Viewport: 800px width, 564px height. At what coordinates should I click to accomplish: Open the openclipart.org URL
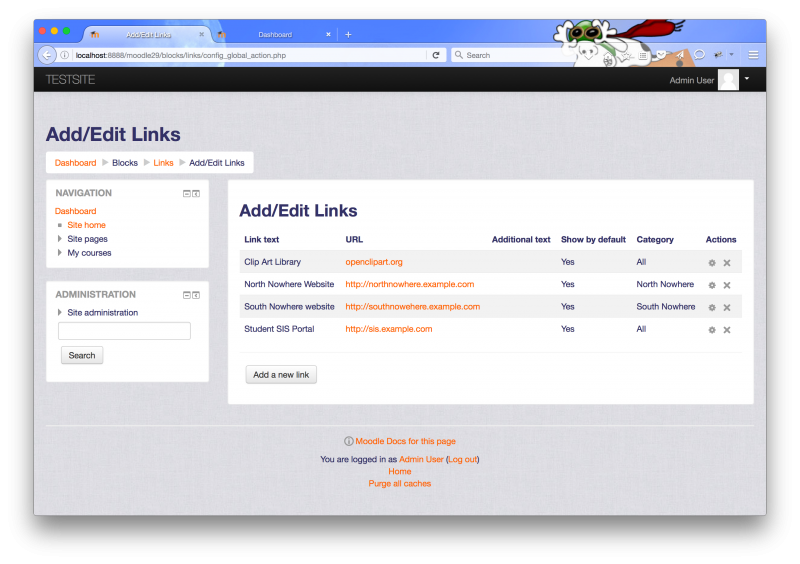click(374, 262)
